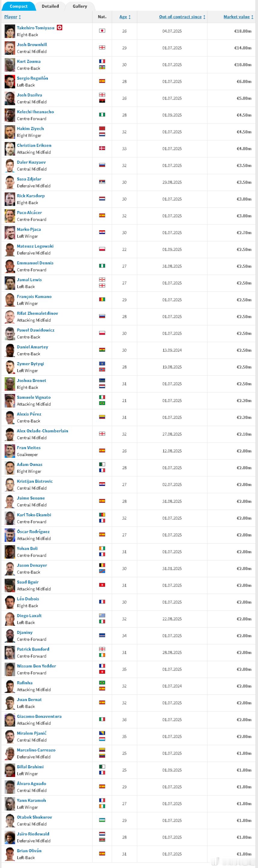
Task: Open Alex Oxlade-Chamberlain's profile link
Action: (x=43, y=431)
